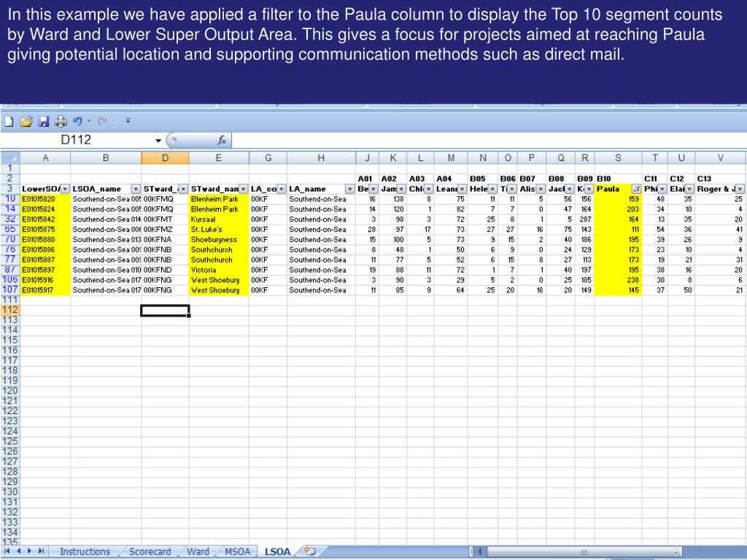Select the LSOA sheet tab
The image size is (747, 560).
(x=277, y=551)
